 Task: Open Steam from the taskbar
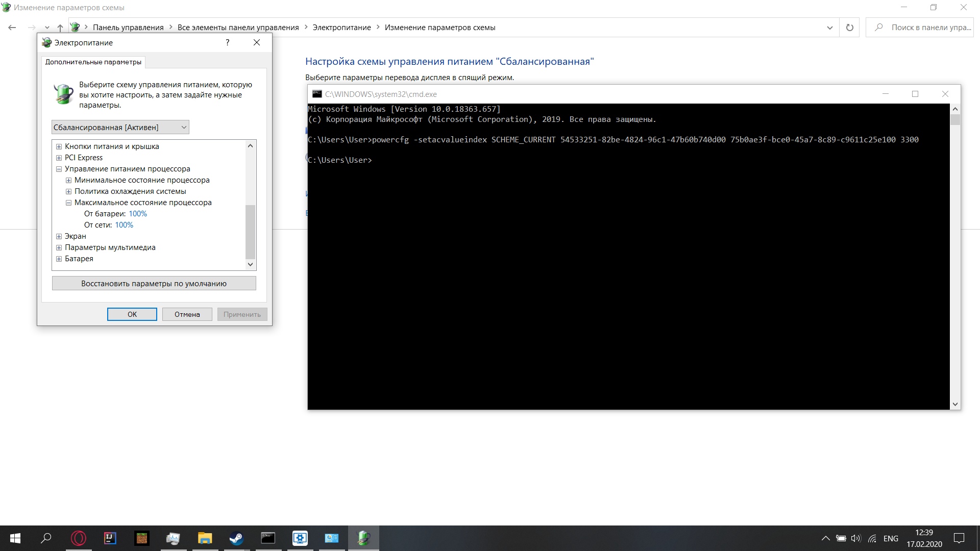point(236,538)
